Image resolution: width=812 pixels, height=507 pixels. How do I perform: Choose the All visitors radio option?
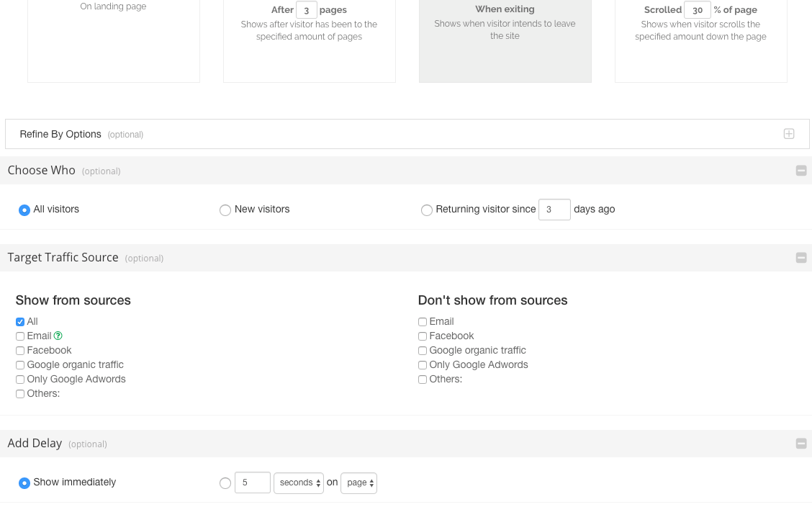point(24,210)
